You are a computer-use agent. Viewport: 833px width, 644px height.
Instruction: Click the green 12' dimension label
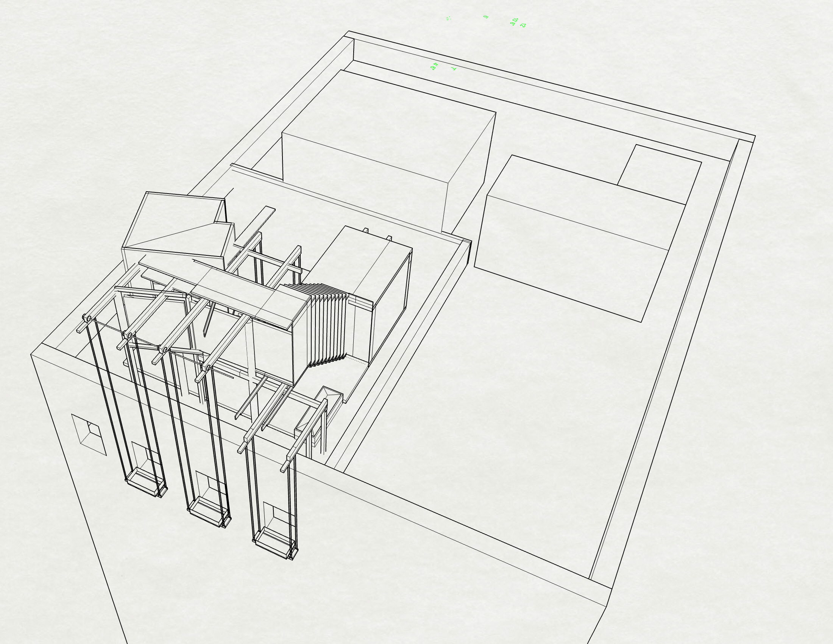pyautogui.click(x=523, y=25)
